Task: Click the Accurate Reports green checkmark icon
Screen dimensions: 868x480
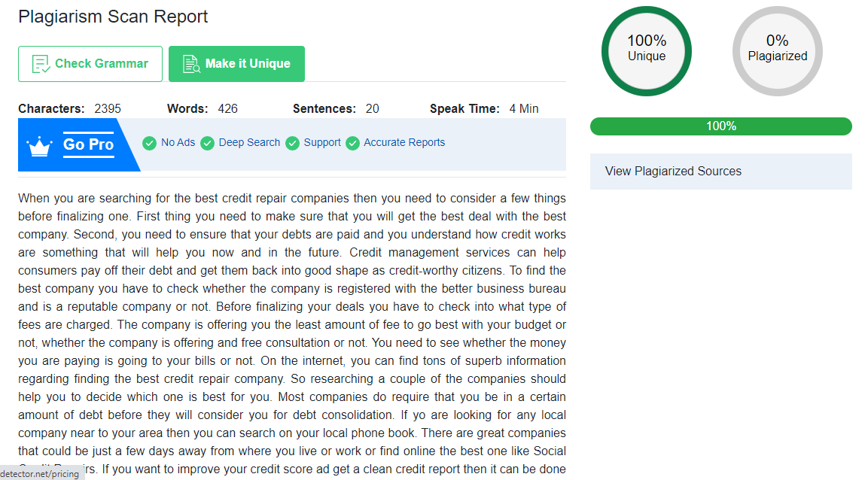Action: [352, 143]
